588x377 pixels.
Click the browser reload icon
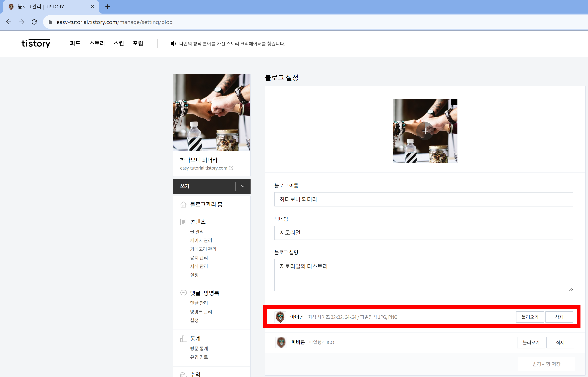[34, 22]
